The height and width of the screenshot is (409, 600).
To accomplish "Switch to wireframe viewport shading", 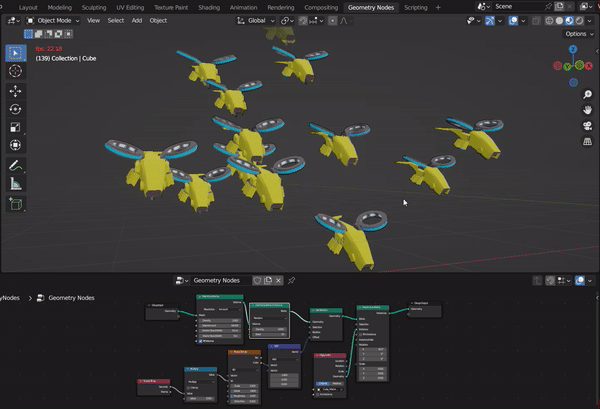I will (549, 21).
